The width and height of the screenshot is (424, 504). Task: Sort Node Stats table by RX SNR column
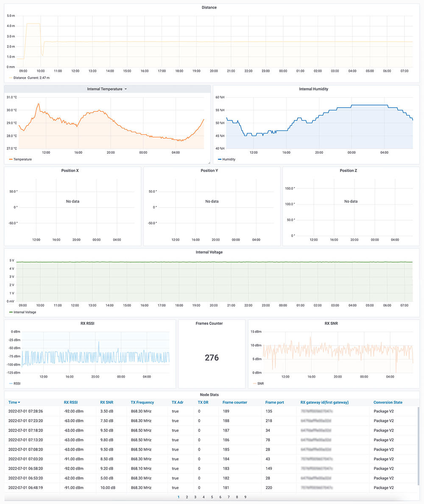pyautogui.click(x=106, y=402)
